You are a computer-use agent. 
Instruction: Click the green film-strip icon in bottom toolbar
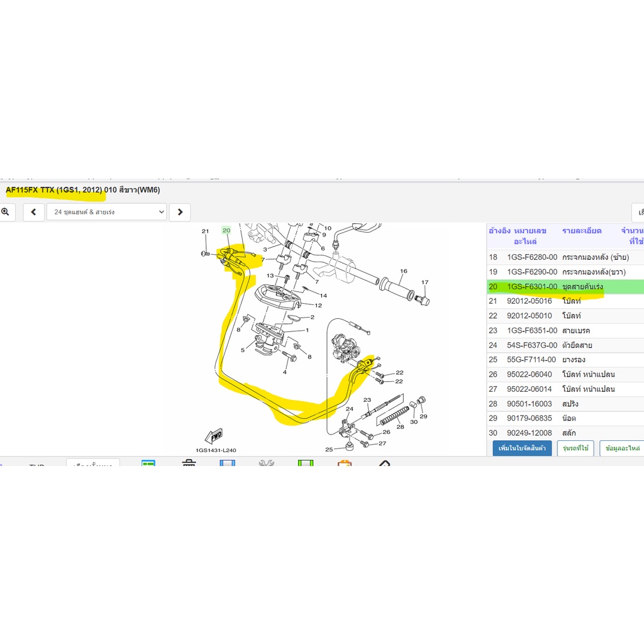click(x=306, y=463)
